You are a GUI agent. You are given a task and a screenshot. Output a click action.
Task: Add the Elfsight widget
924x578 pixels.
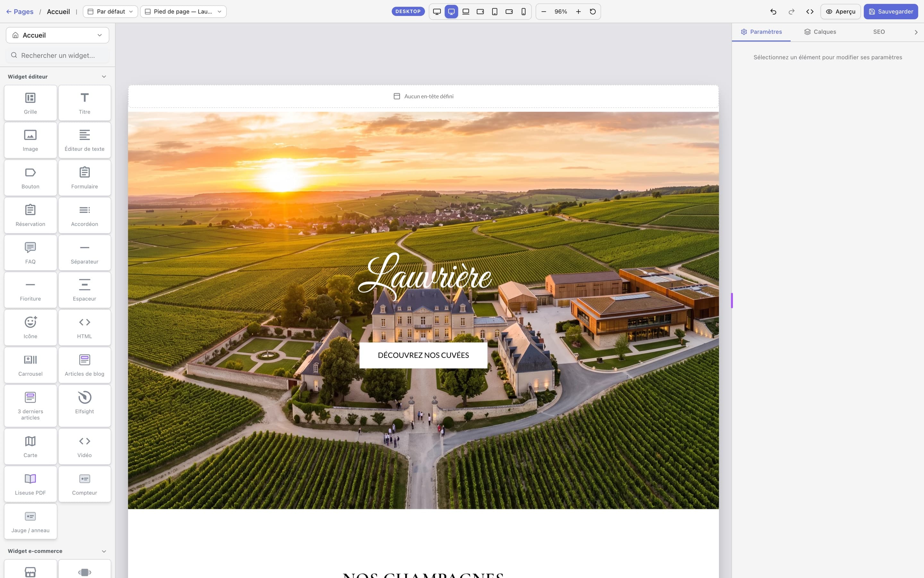coord(84,406)
